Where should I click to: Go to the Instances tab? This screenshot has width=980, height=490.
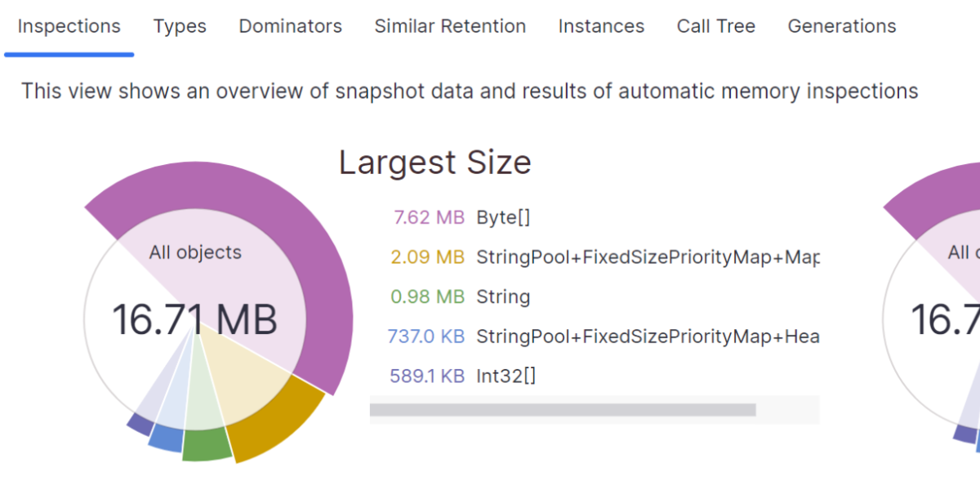coord(601,26)
